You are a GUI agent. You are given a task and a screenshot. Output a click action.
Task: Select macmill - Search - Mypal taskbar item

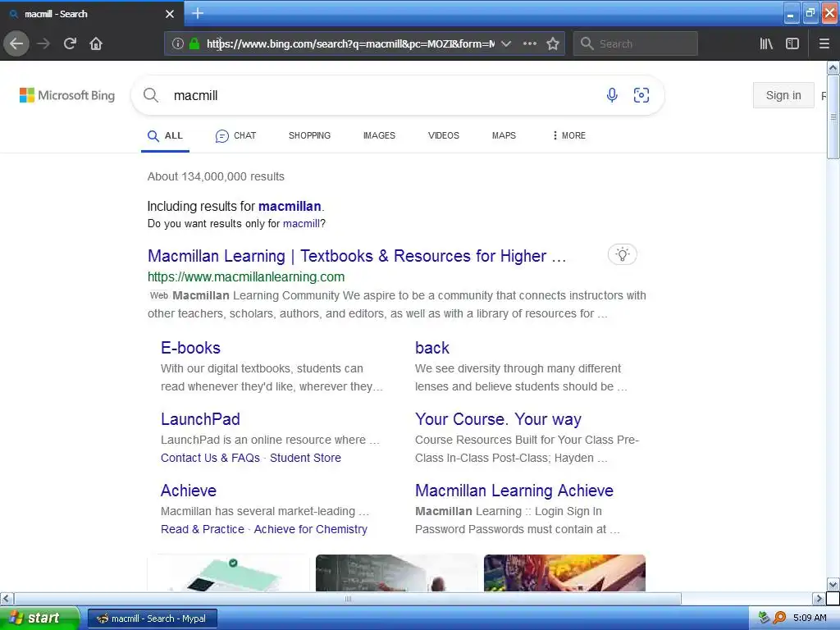pos(152,619)
